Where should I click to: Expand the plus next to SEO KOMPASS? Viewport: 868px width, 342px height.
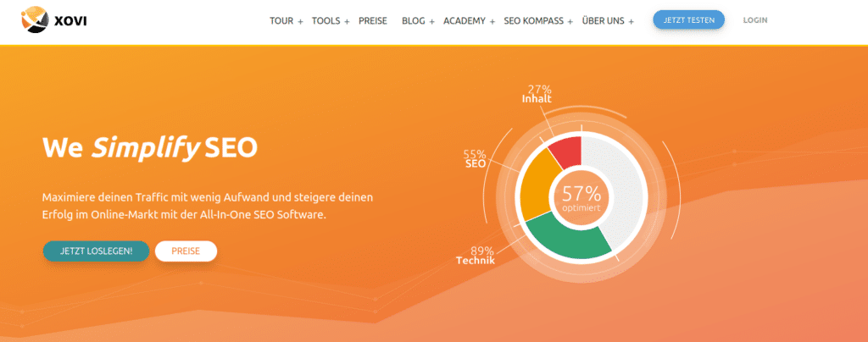(x=570, y=21)
